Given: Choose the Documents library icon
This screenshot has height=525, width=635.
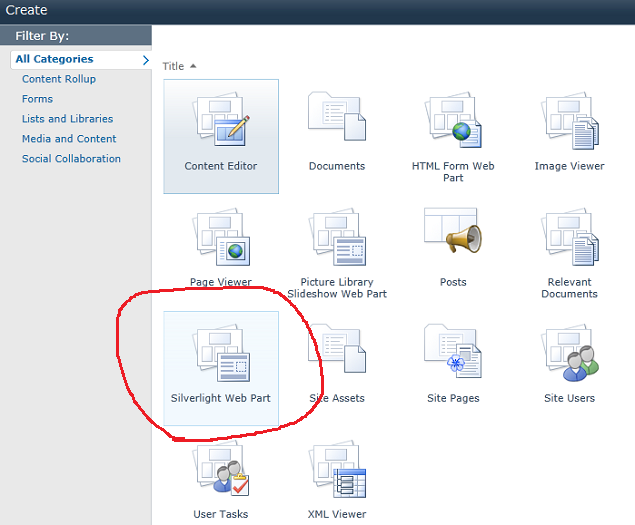Looking at the screenshot, I should point(337,116).
